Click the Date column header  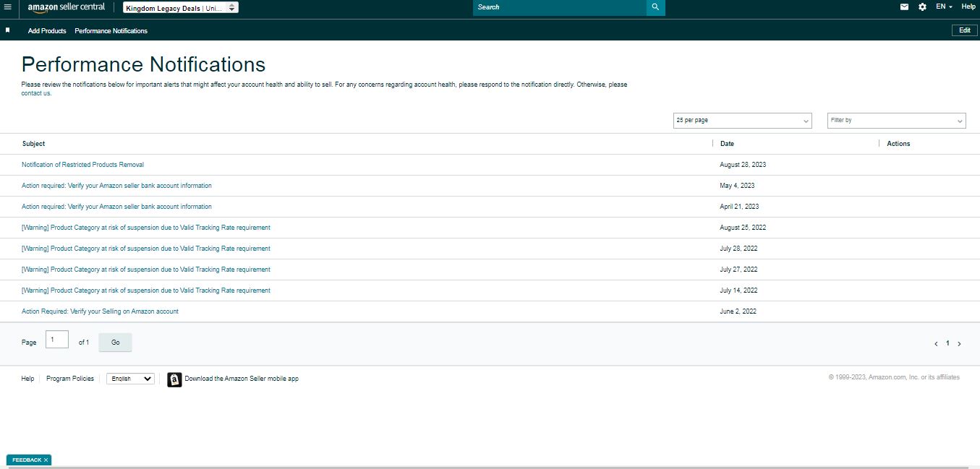point(727,144)
